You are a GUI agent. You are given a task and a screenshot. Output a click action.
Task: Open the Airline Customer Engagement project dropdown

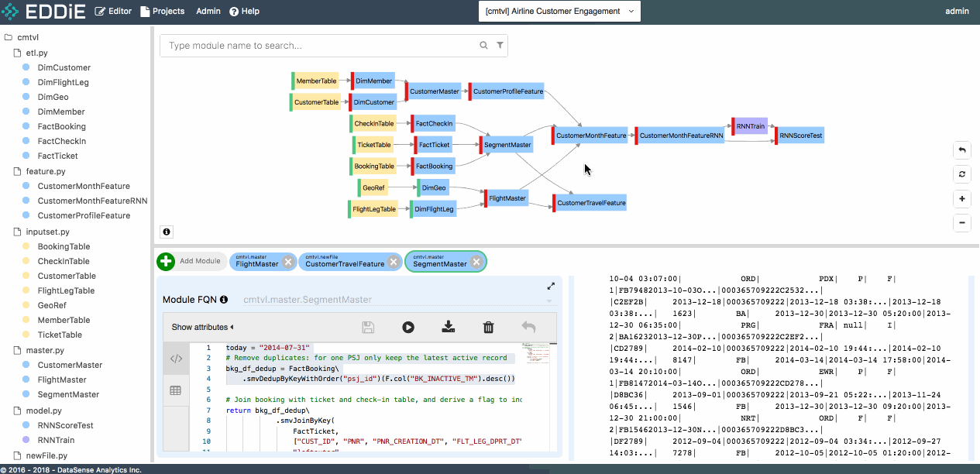tap(559, 12)
